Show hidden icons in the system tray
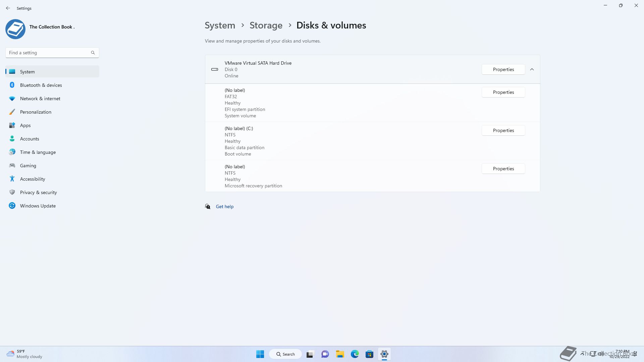Screen dimensions: 644x362 [582, 354]
